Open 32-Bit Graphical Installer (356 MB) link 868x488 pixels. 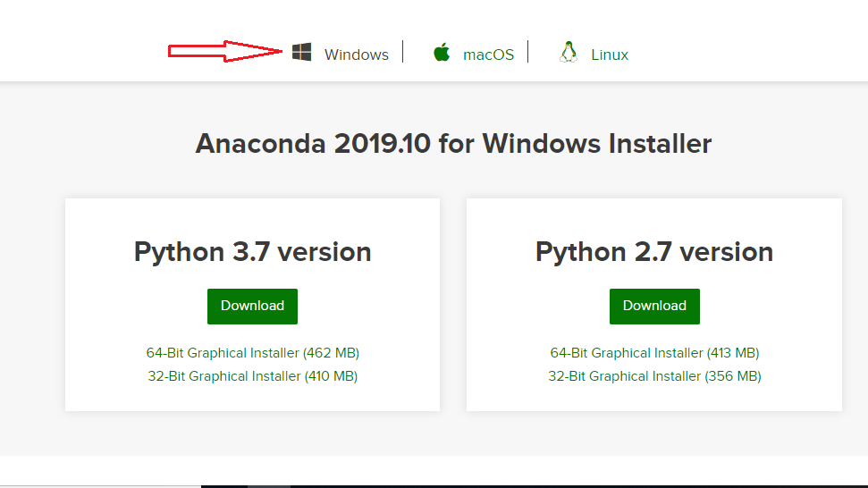[x=654, y=376]
